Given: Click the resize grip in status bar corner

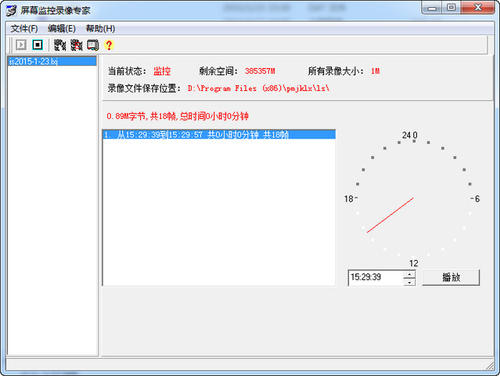Looking at the screenshot, I should [x=490, y=366].
